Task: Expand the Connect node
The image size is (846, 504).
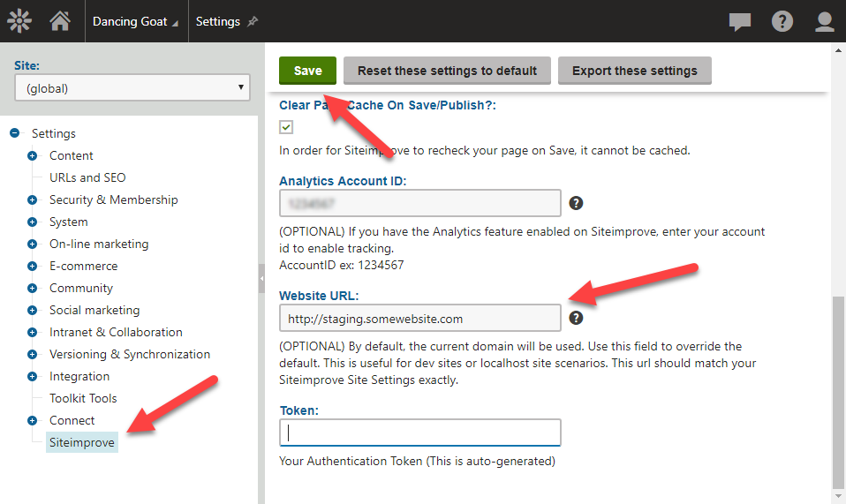Action: coord(33,420)
